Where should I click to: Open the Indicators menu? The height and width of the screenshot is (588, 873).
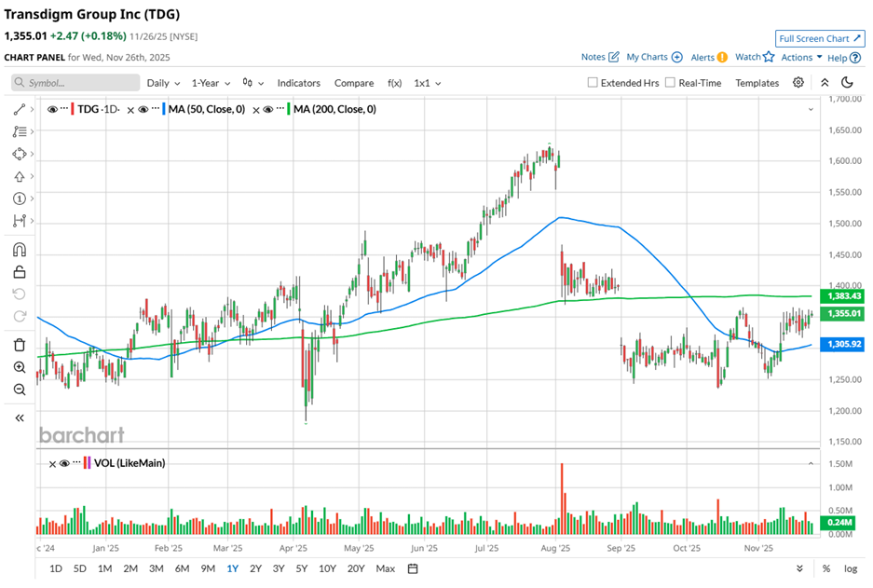[x=298, y=83]
